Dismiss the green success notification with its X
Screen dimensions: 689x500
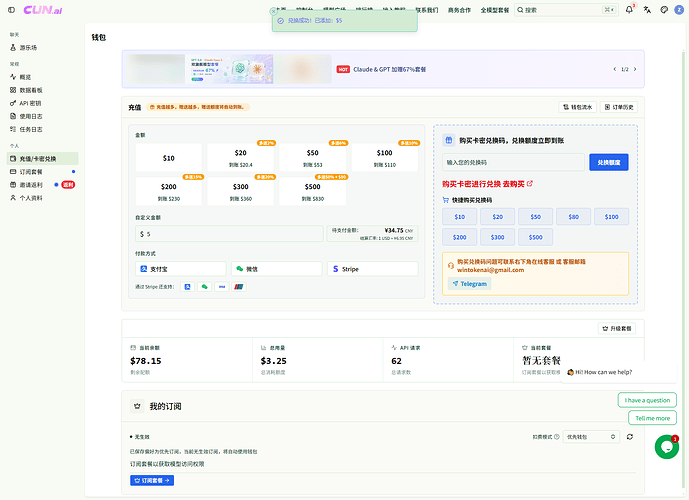click(273, 11)
